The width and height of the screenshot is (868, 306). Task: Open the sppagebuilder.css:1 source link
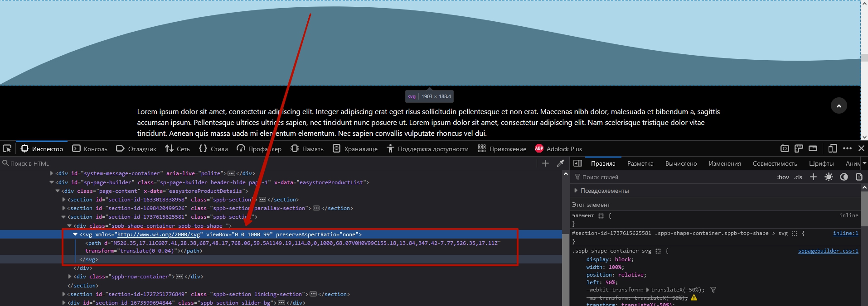(828, 251)
